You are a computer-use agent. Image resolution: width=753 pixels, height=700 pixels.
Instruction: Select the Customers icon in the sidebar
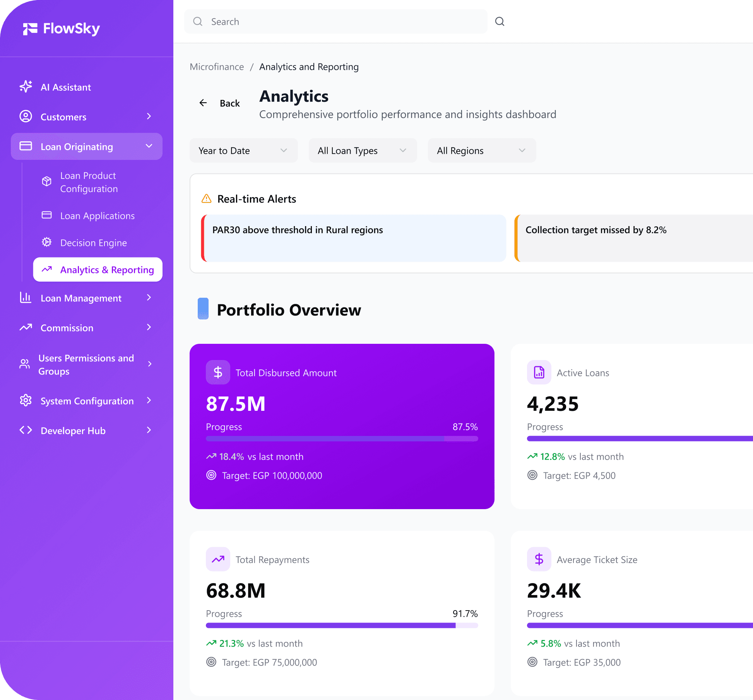(26, 117)
